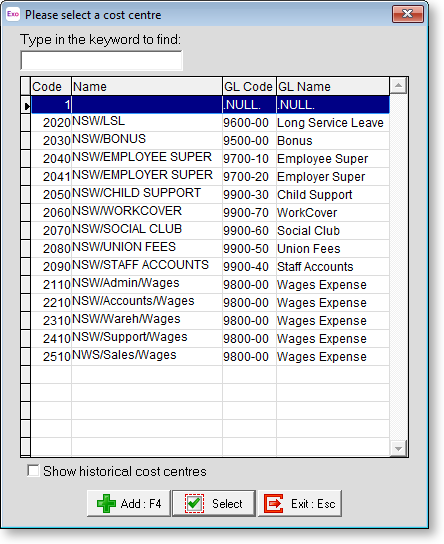Enable Show historical cost centres checkbox
Image resolution: width=444 pixels, height=544 pixels.
coord(33,471)
